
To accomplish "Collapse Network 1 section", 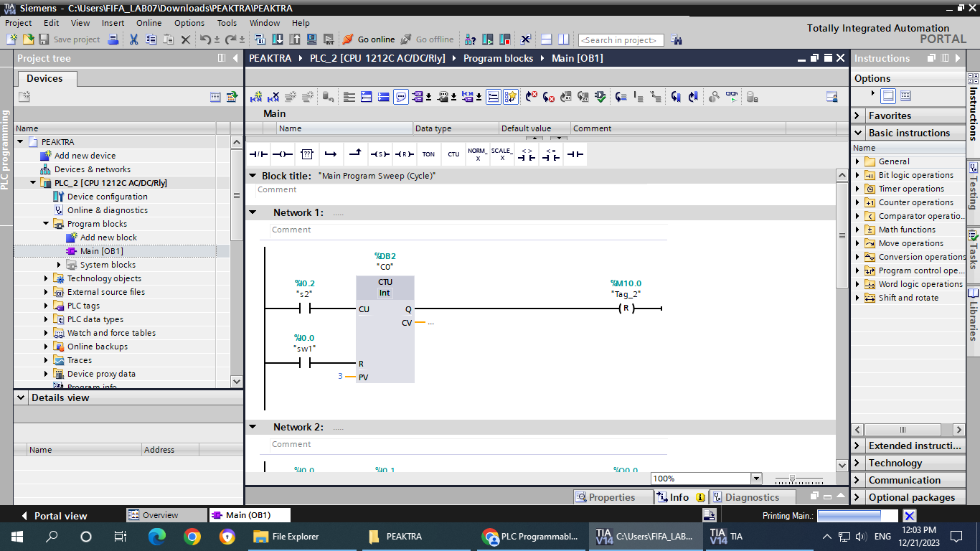I will 253,212.
